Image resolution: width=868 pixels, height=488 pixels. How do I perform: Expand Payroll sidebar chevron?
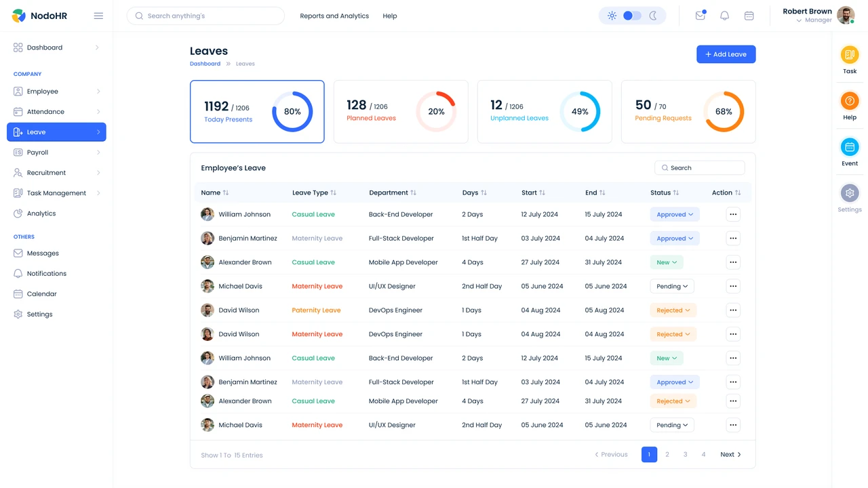point(98,152)
